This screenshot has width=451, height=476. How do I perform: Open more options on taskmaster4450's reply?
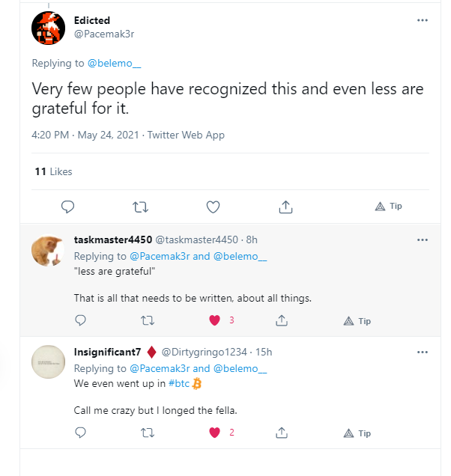[x=423, y=240]
